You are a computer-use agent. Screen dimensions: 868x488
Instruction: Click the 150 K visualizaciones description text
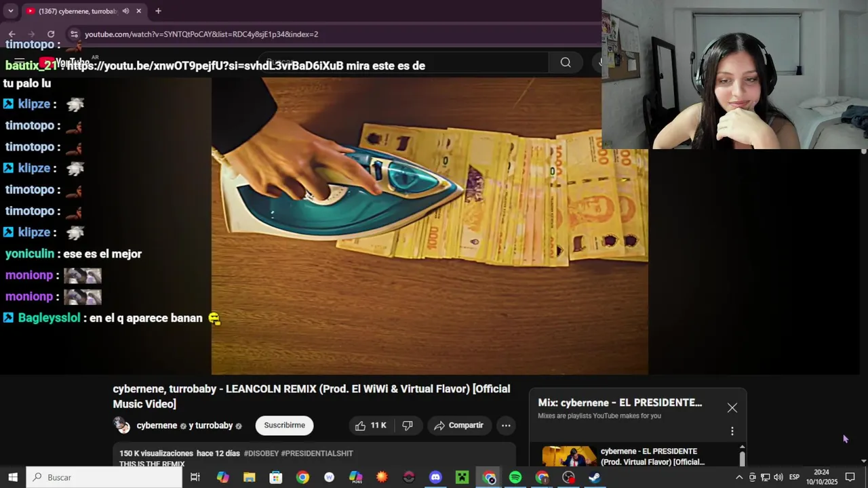156,453
